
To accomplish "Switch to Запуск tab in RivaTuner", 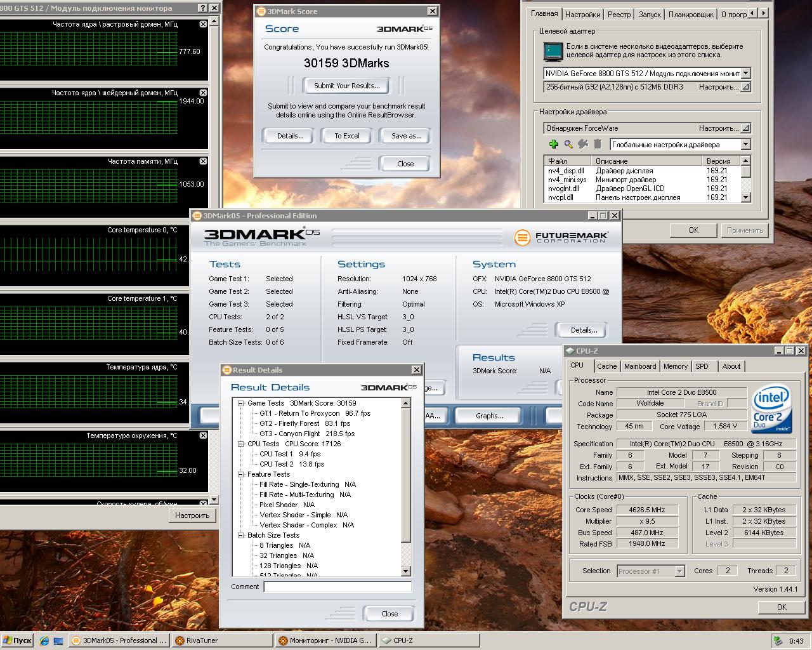I will (x=650, y=15).
